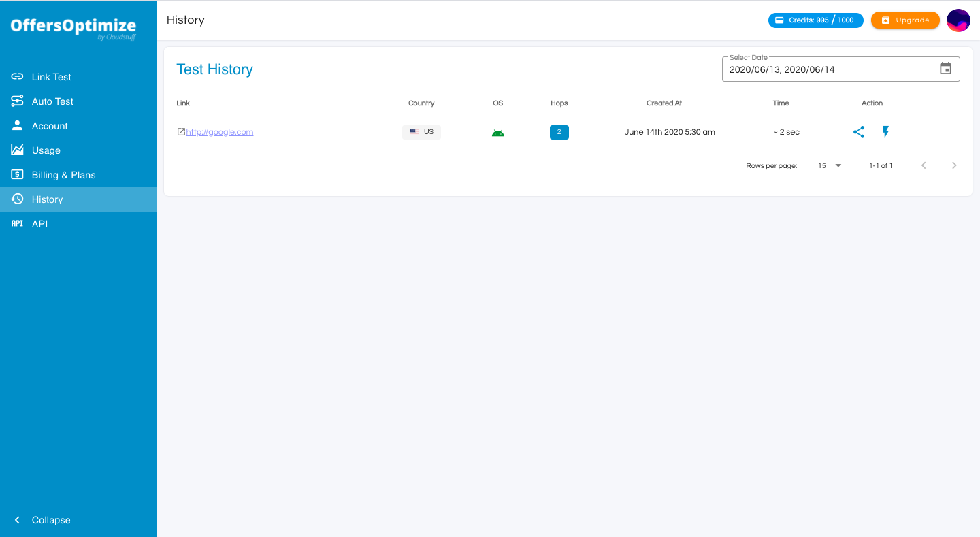Open the user avatar profile menu
Viewport: 980px width, 537px height.
coord(958,20)
